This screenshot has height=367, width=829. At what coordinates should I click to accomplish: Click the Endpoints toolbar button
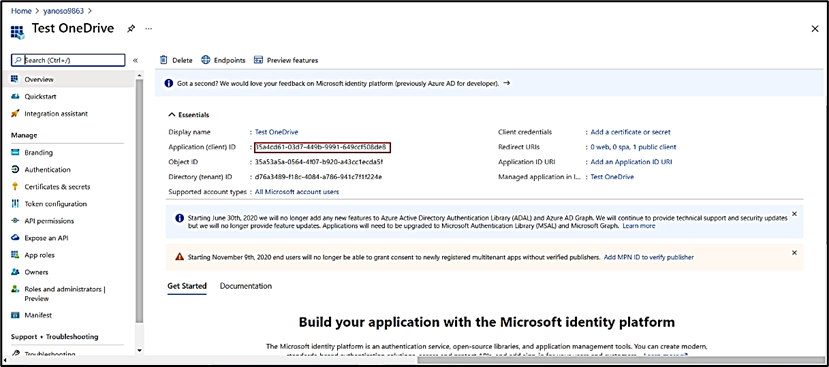[x=223, y=60]
